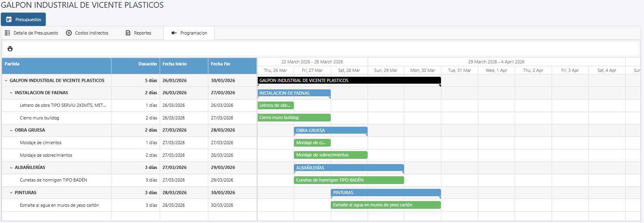Click the Presupuestos button
Image resolution: width=644 pixels, height=223 pixels.
point(23,19)
